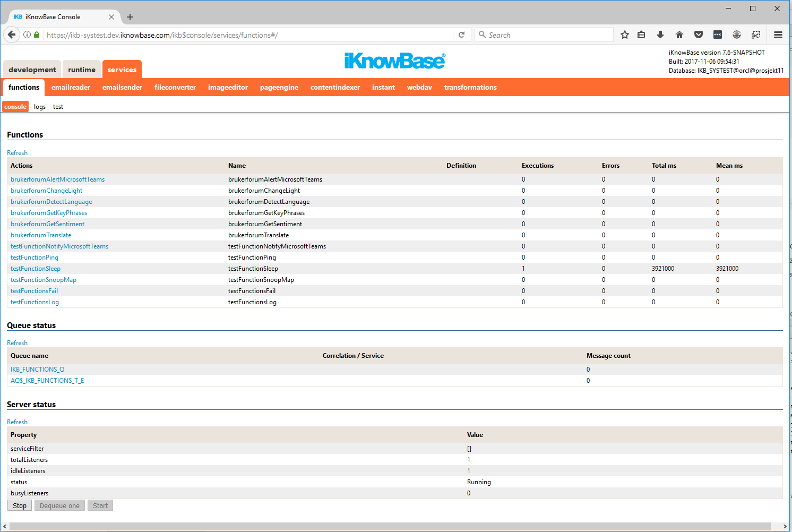Screen dimensions: 792x532
Task: Open the emailsender sub-tab
Action: click(122, 88)
